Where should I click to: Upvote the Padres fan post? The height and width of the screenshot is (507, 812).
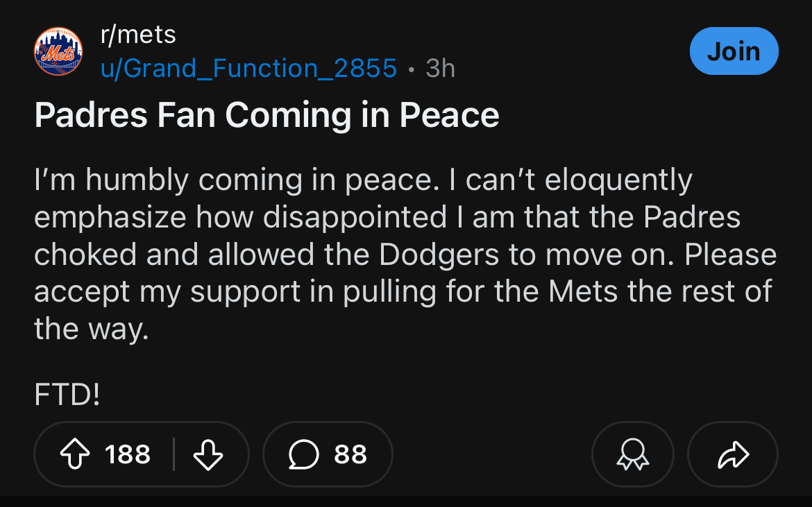[75, 454]
